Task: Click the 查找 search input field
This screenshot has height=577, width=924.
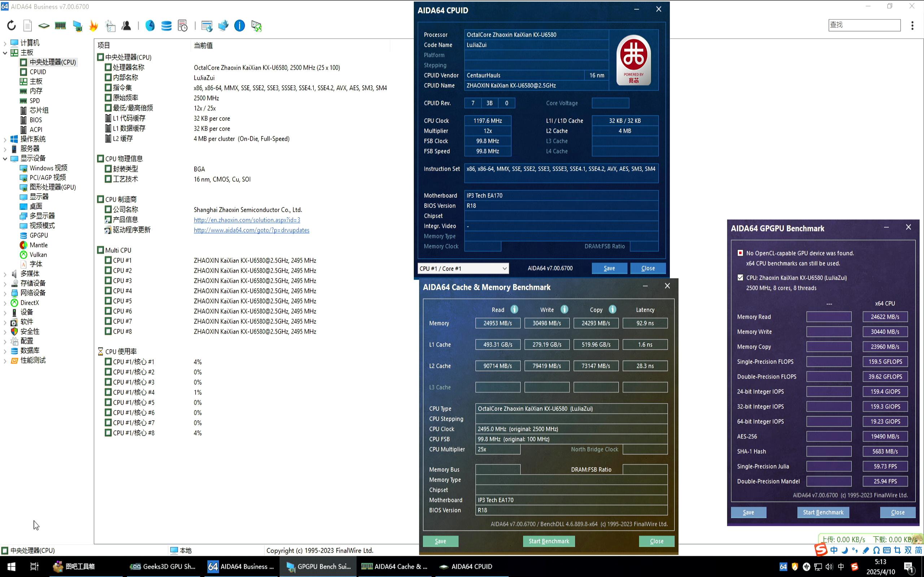Action: pos(864,25)
